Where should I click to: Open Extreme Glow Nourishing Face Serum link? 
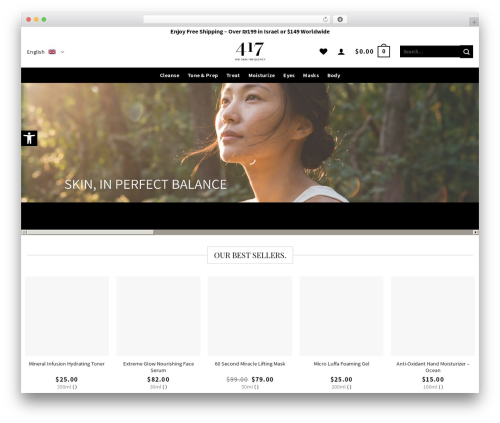(158, 367)
